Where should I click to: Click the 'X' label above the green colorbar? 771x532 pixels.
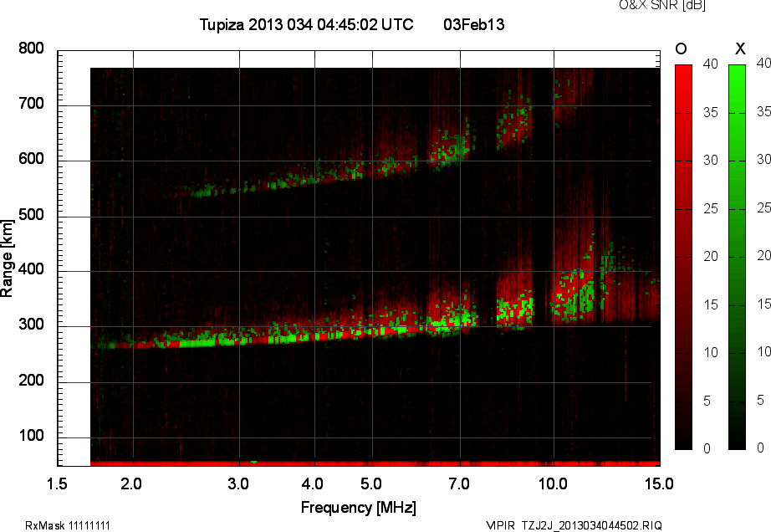(740, 49)
